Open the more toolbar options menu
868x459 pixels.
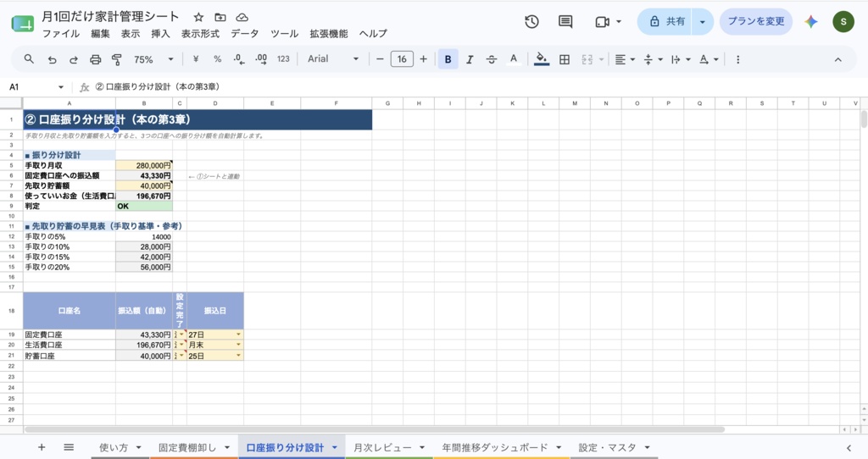pos(738,60)
